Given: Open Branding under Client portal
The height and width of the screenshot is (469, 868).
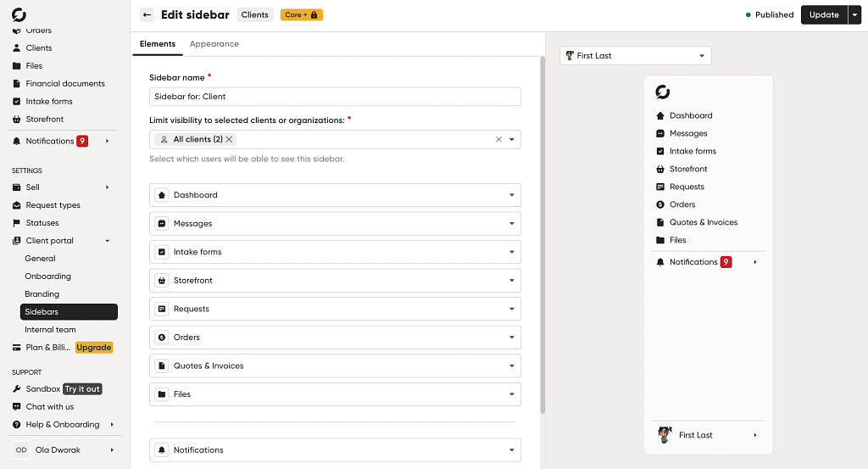Looking at the screenshot, I should (42, 294).
